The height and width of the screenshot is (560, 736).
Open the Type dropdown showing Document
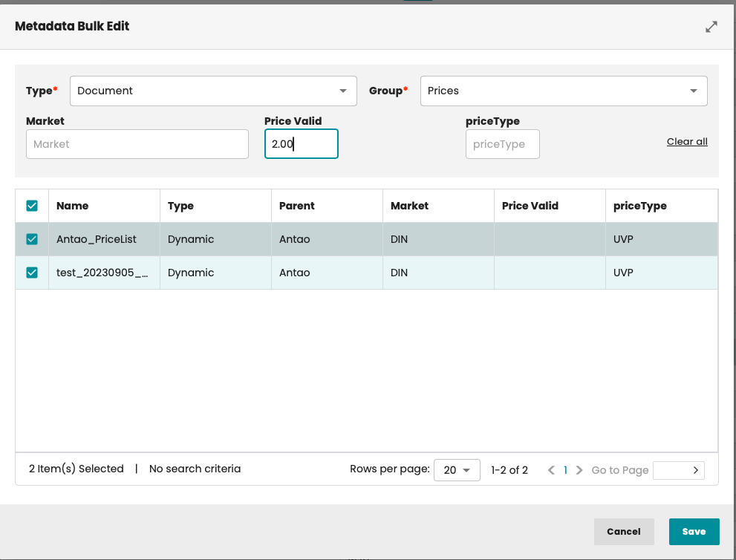point(213,91)
